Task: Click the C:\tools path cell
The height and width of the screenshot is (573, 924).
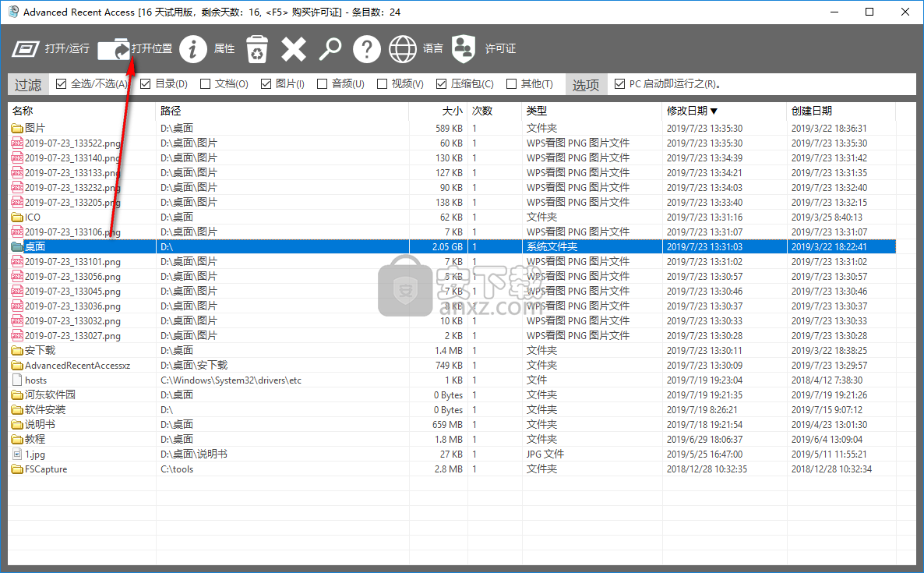Action: pos(177,469)
